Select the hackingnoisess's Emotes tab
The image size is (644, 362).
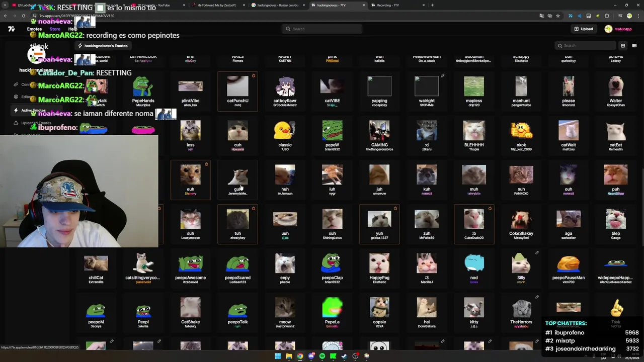coord(103,46)
